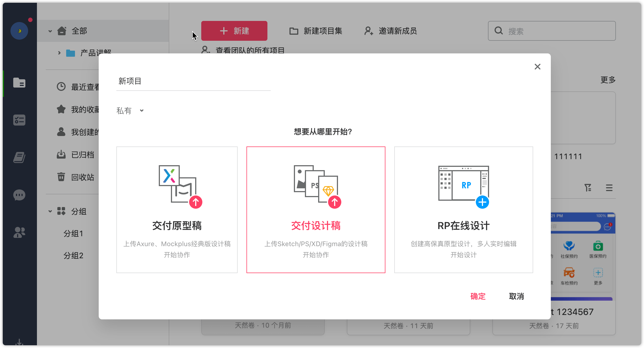Click 更多 link at the right
The width and height of the screenshot is (644, 348).
pyautogui.click(x=608, y=80)
